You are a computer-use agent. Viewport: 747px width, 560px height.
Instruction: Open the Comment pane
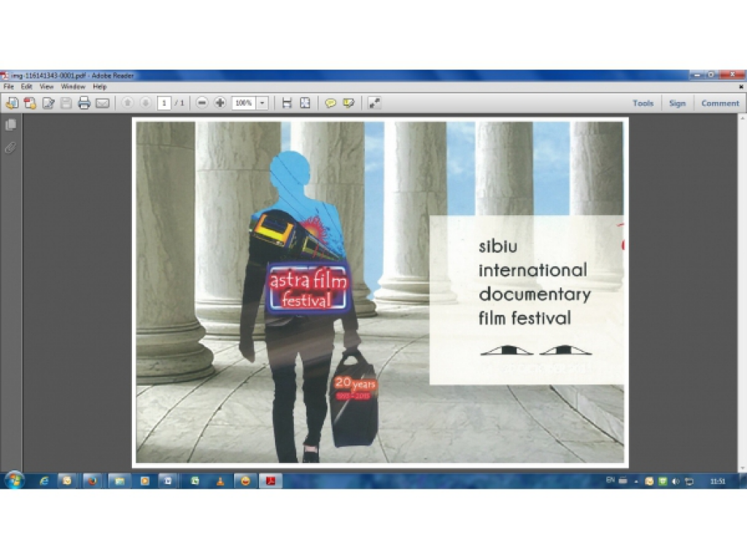(720, 103)
